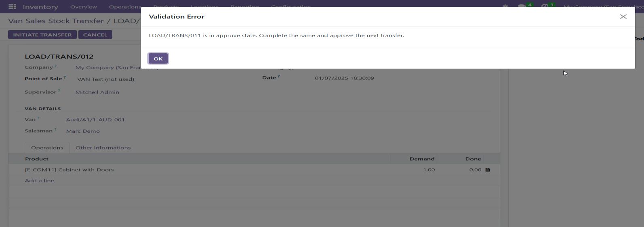Click the Company field help icon
The image size is (644, 227).
pyautogui.click(x=56, y=66)
